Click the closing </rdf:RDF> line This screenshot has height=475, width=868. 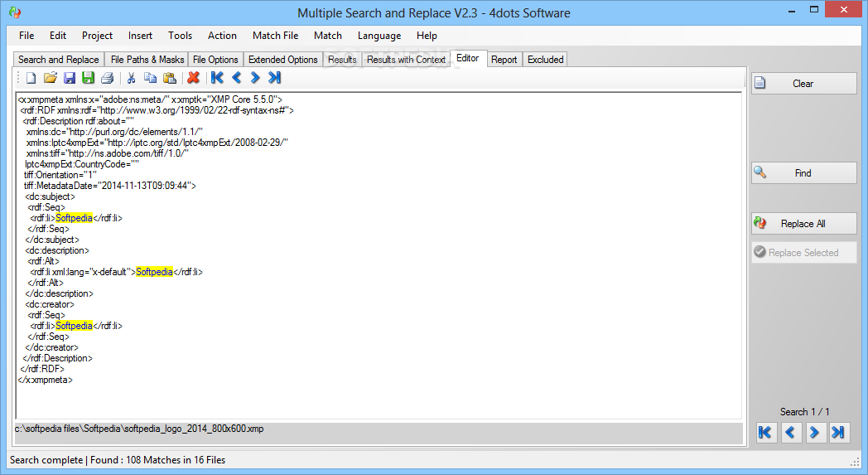(42, 369)
